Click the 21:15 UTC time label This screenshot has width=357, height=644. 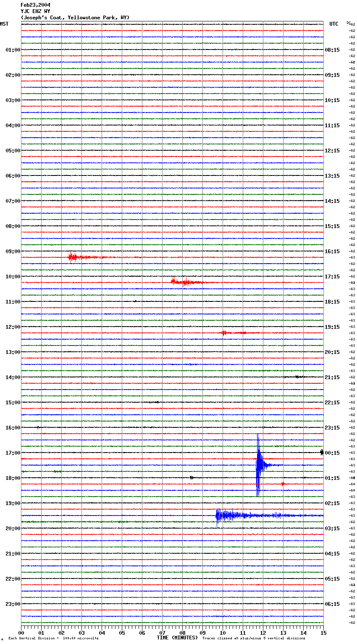pyautogui.click(x=332, y=377)
